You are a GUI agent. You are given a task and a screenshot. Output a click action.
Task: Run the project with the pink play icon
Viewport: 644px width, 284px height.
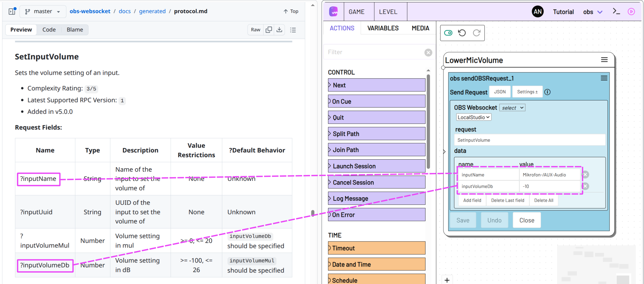(x=631, y=12)
